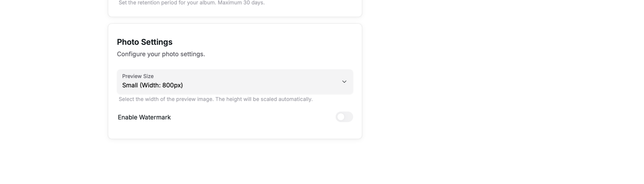Toggle the Enable Watermark switch
Screen dimensions: 644x184
[x=344, y=117]
